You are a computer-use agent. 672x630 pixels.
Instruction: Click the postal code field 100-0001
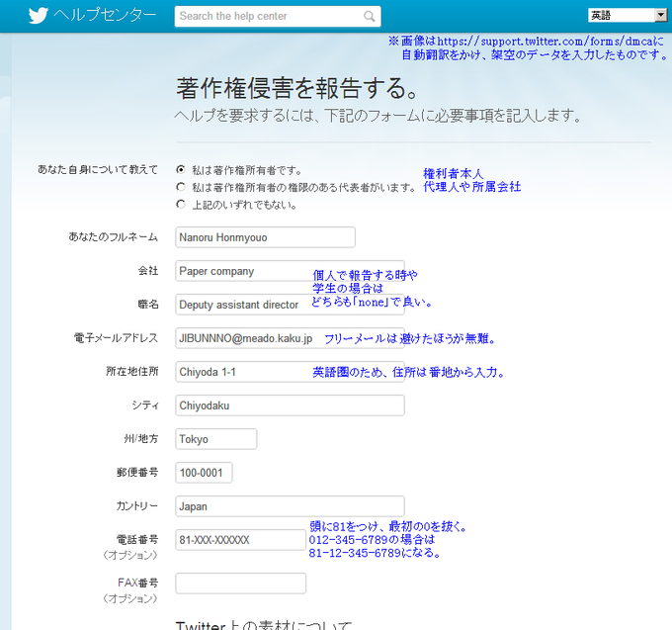[204, 473]
